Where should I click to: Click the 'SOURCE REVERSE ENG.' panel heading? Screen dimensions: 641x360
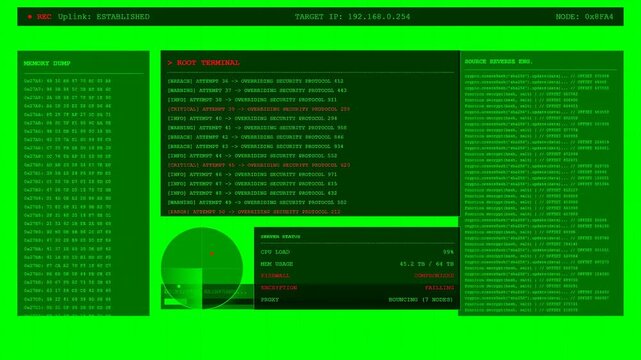[498, 61]
